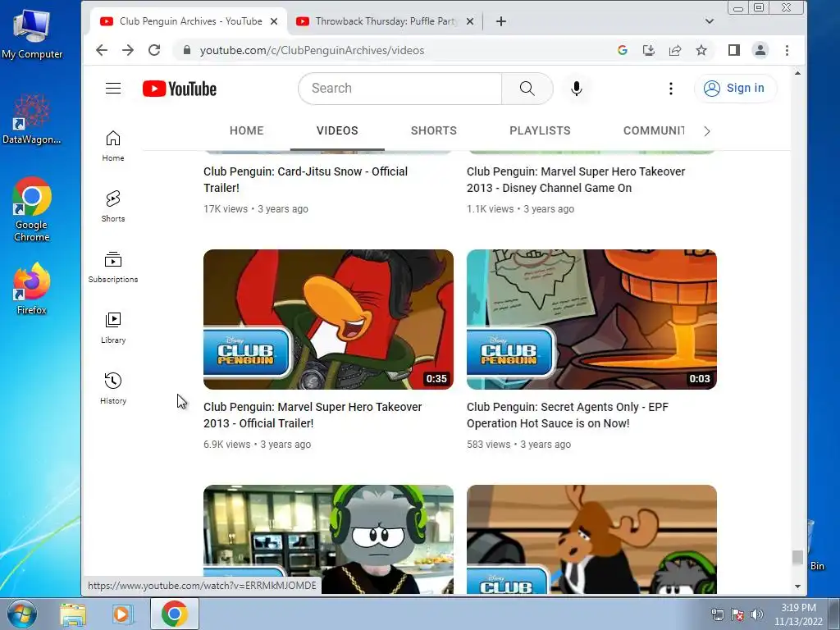Select the Club Penguin Archives browser tab

tap(188, 21)
